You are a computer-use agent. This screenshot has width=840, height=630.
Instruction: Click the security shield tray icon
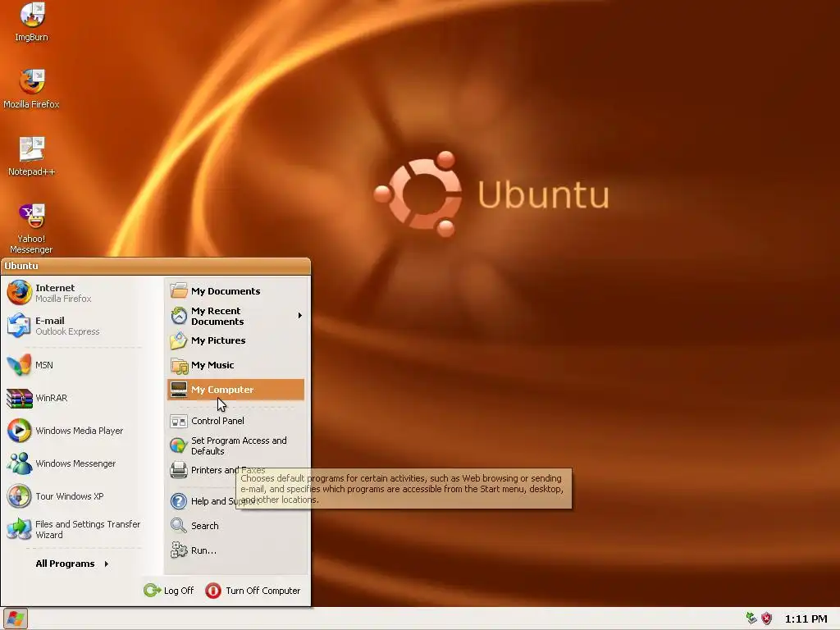[767, 619]
